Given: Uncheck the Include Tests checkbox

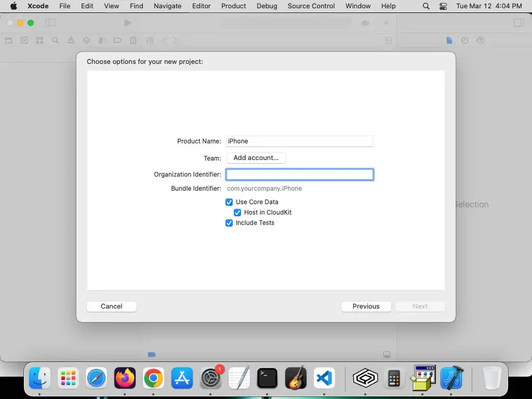Looking at the screenshot, I should click(x=229, y=223).
